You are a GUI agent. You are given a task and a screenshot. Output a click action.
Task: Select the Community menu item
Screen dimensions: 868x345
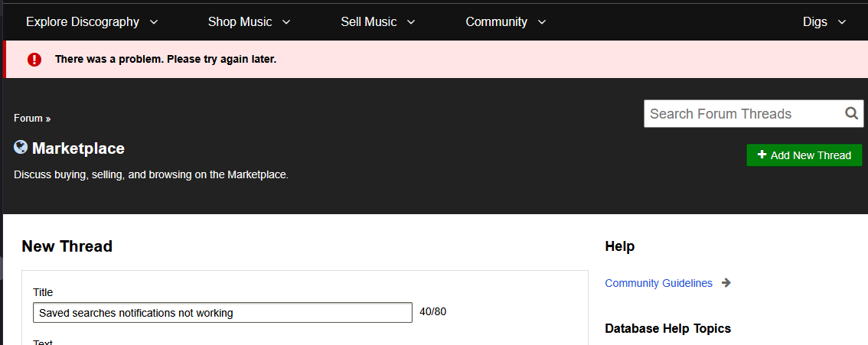[x=496, y=22]
